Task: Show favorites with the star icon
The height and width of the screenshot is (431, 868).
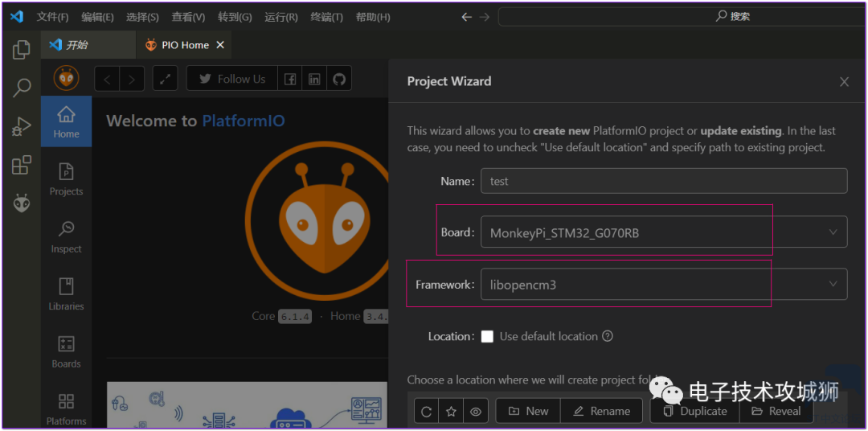Action: click(451, 411)
